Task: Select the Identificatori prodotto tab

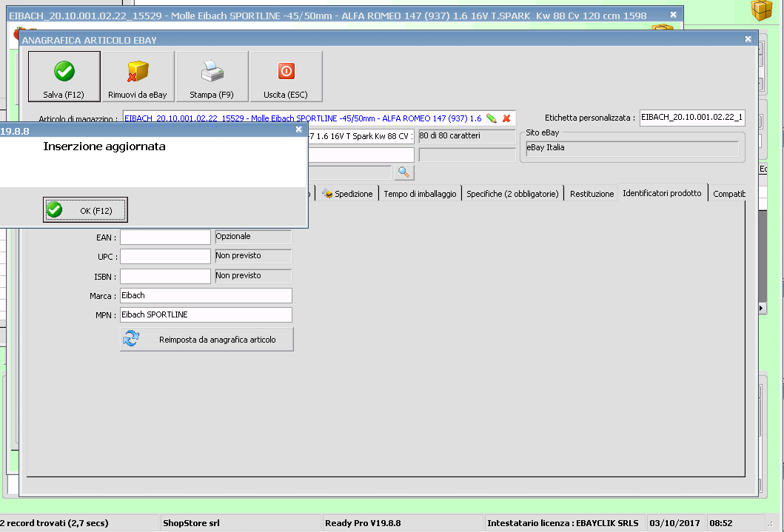Action: [x=662, y=193]
